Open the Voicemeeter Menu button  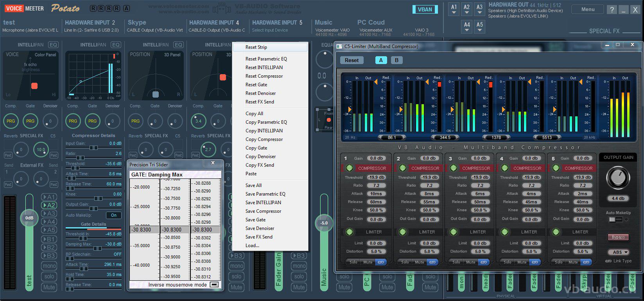[x=588, y=9]
